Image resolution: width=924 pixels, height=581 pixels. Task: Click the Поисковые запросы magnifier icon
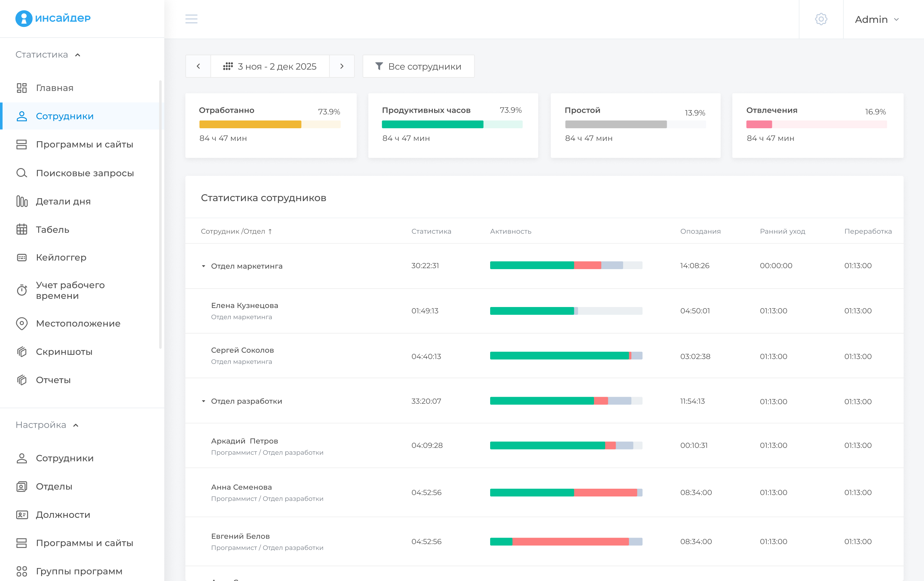22,173
